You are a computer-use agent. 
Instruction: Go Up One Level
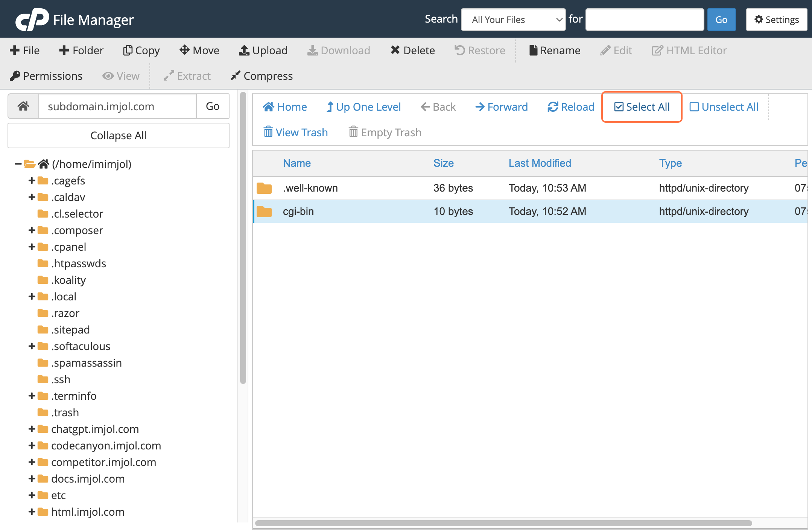(363, 107)
